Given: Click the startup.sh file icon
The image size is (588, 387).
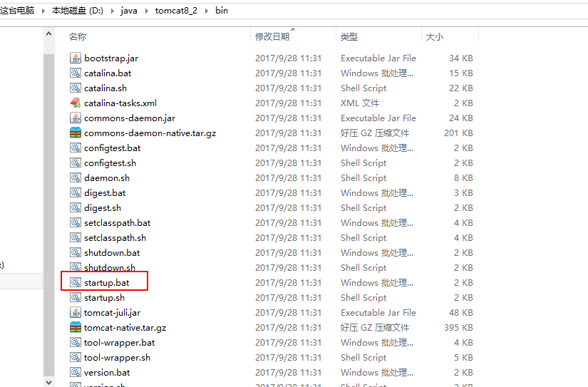Looking at the screenshot, I should (76, 297).
